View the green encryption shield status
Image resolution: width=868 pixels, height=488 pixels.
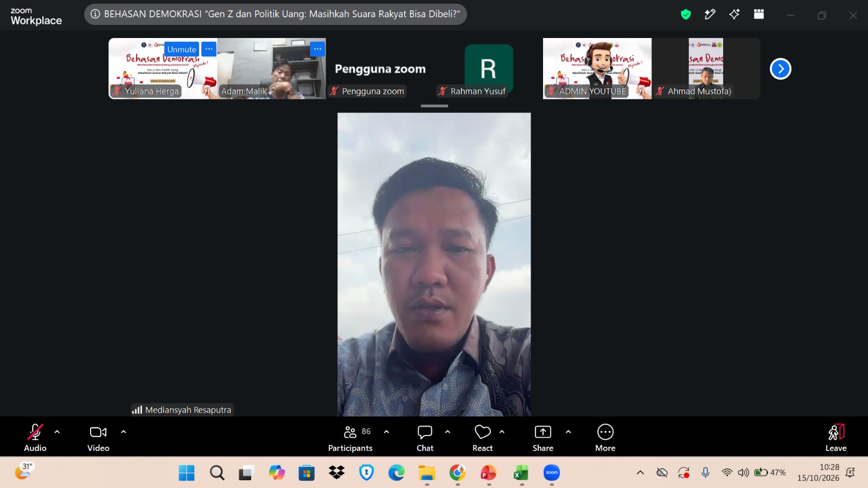click(686, 15)
